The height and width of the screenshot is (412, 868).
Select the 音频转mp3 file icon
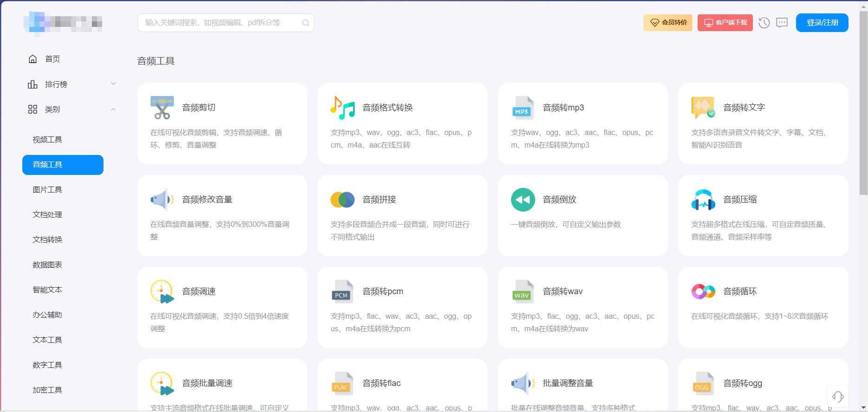tap(523, 108)
